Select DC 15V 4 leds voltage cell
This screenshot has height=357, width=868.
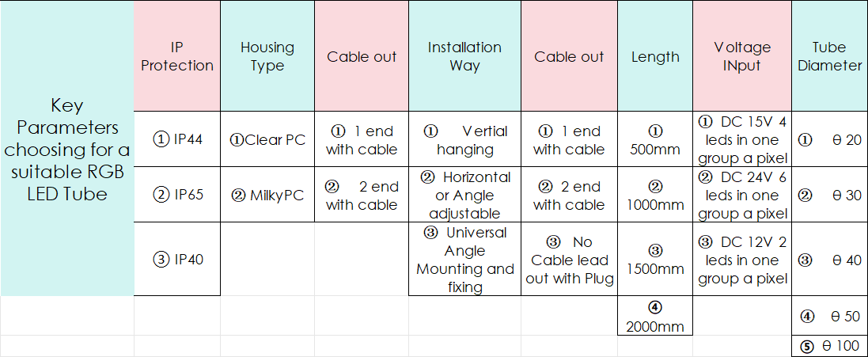pyautogui.click(x=742, y=139)
